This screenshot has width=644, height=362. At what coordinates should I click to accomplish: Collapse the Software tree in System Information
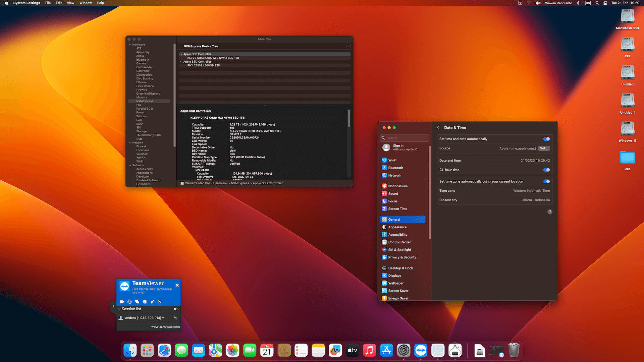[x=130, y=165]
